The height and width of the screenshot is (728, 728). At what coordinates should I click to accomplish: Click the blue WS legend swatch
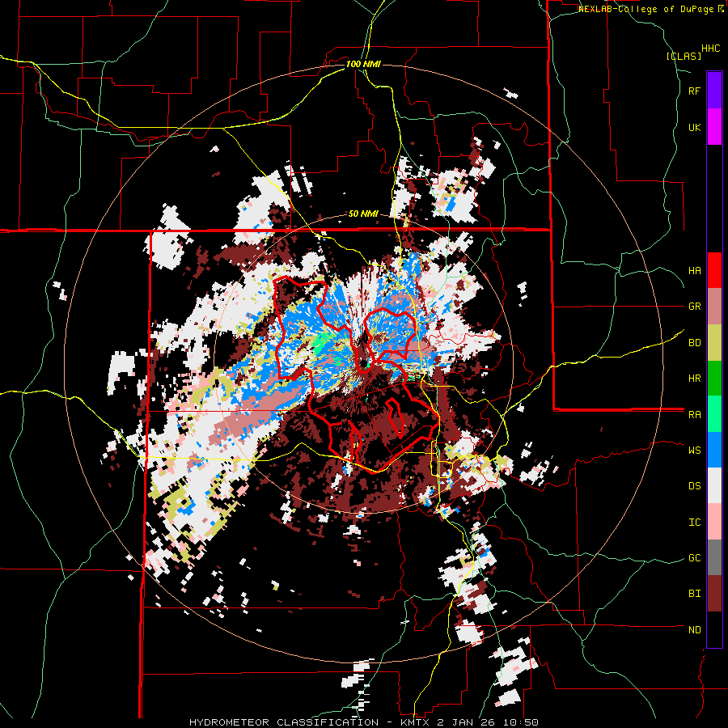pos(714,450)
